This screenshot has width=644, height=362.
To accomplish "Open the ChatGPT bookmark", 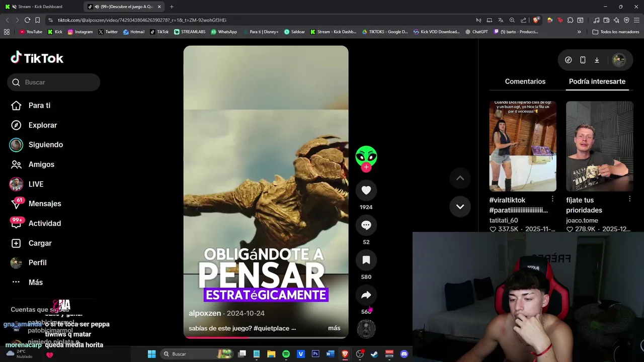I will click(476, 32).
